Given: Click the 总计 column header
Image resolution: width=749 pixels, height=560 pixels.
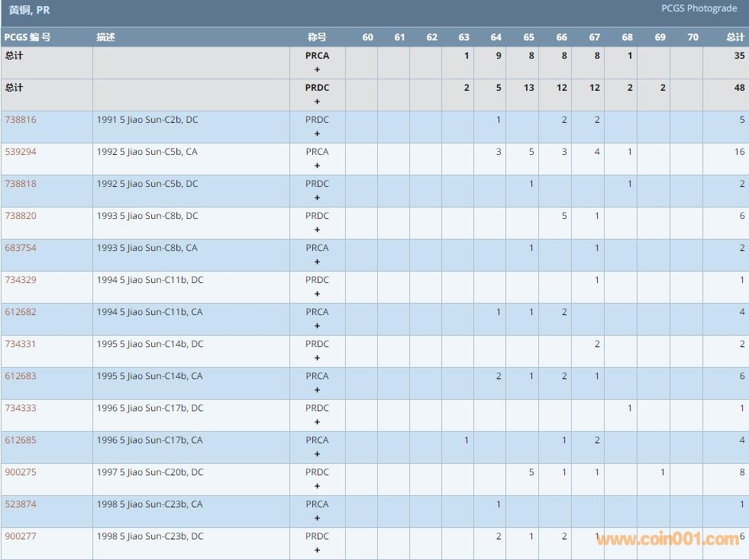Looking at the screenshot, I should click(x=734, y=37).
